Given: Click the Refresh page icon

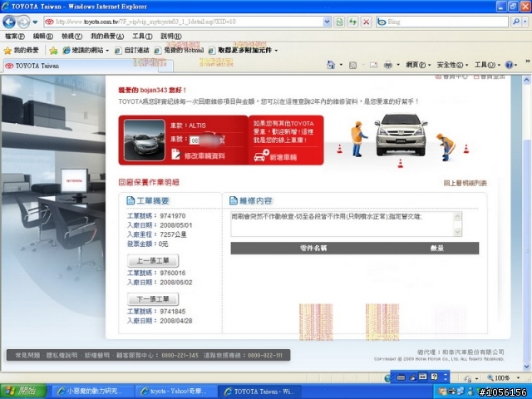Looking at the screenshot, I should pos(352,22).
